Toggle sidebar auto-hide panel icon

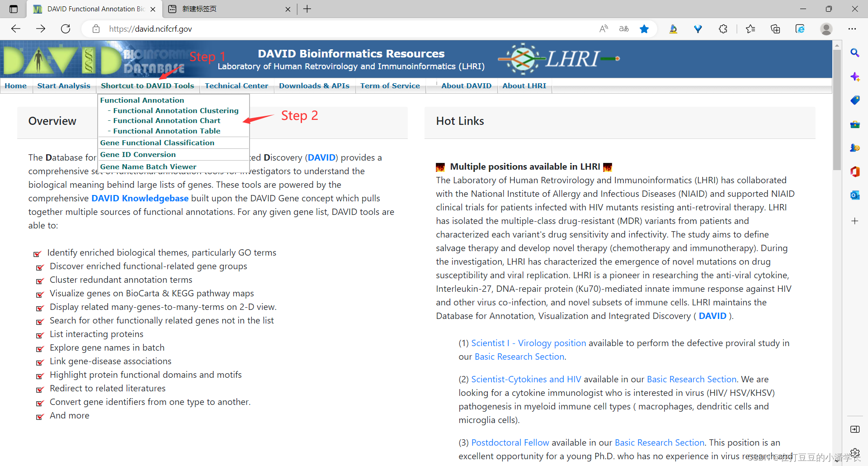[x=855, y=429]
